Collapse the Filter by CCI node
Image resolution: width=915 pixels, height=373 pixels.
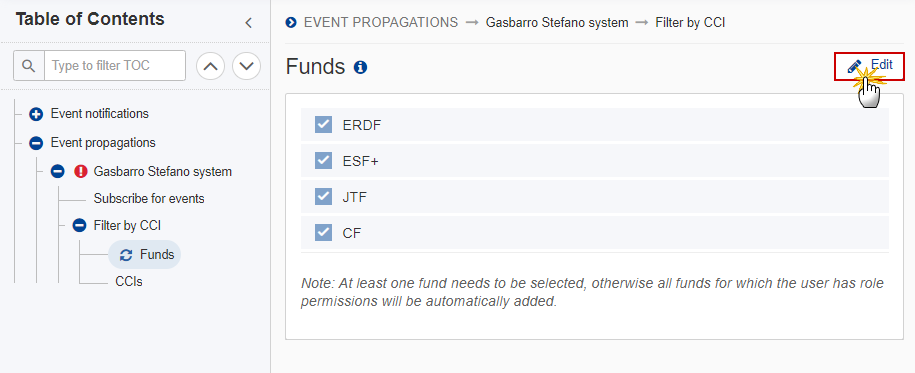[x=79, y=225]
